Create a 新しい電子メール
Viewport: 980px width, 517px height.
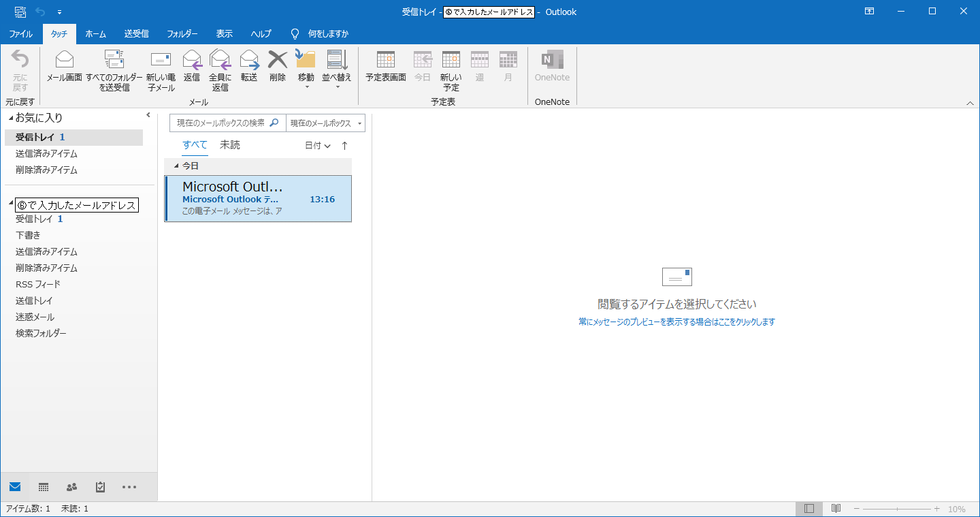[x=161, y=70]
